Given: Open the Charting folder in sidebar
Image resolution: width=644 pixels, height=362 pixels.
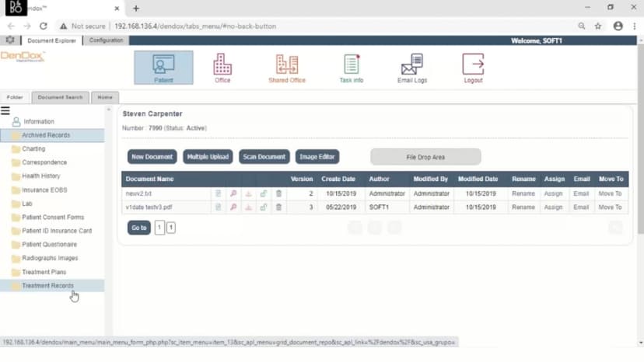Looking at the screenshot, I should 33,148.
